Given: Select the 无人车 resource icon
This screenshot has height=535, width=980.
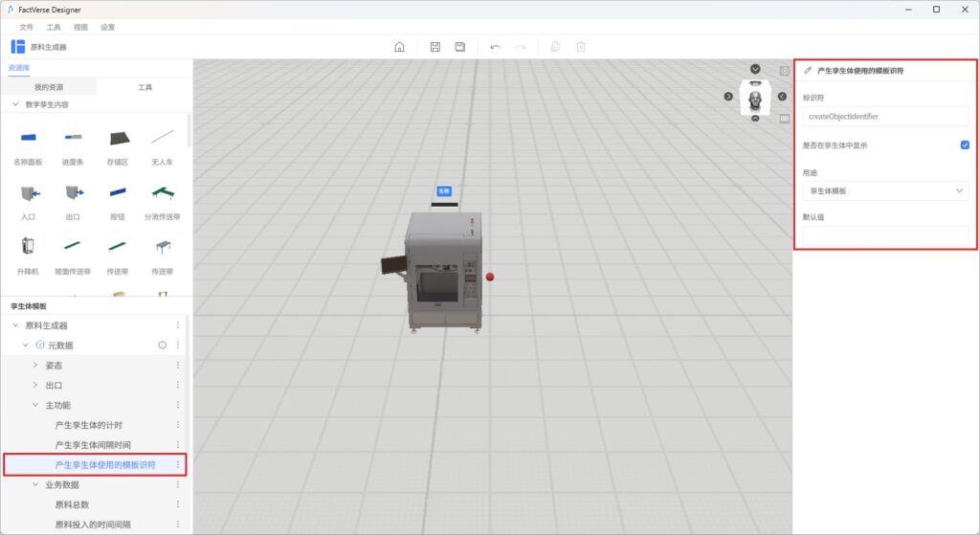Looking at the screenshot, I should (x=163, y=138).
